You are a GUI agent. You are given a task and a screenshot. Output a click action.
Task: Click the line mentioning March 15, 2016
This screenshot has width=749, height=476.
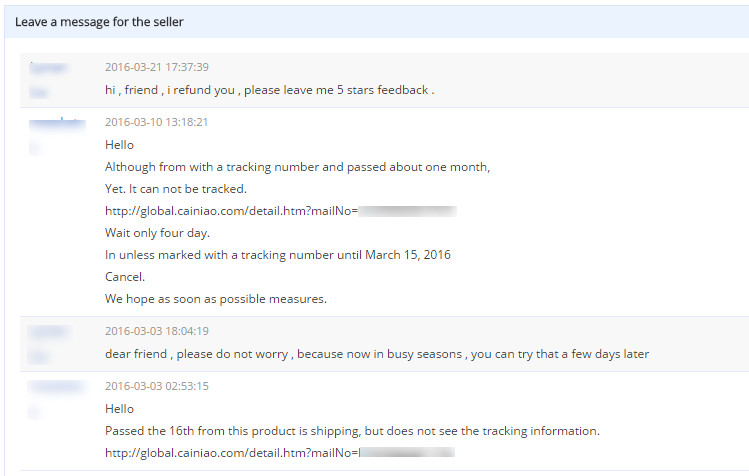click(x=277, y=255)
